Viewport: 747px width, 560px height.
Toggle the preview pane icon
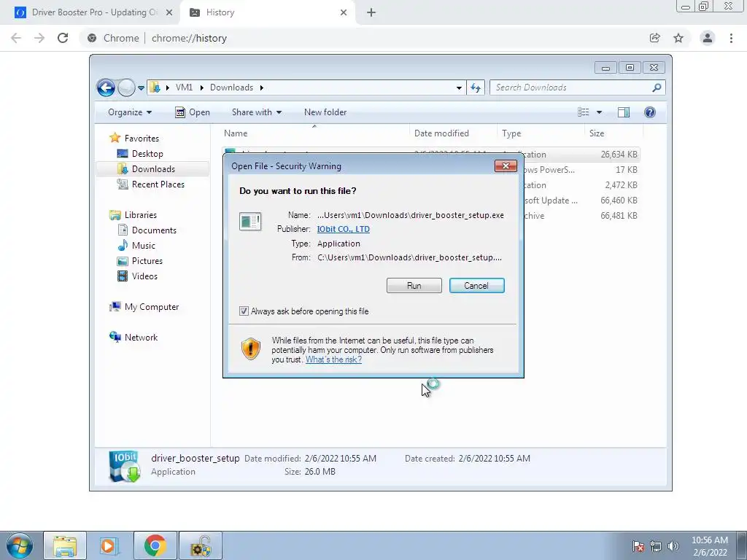click(x=624, y=112)
